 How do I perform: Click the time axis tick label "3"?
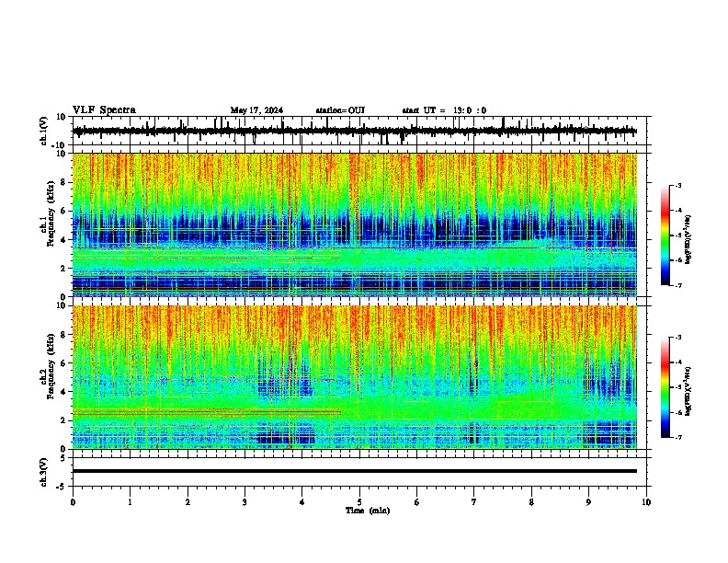[245, 502]
